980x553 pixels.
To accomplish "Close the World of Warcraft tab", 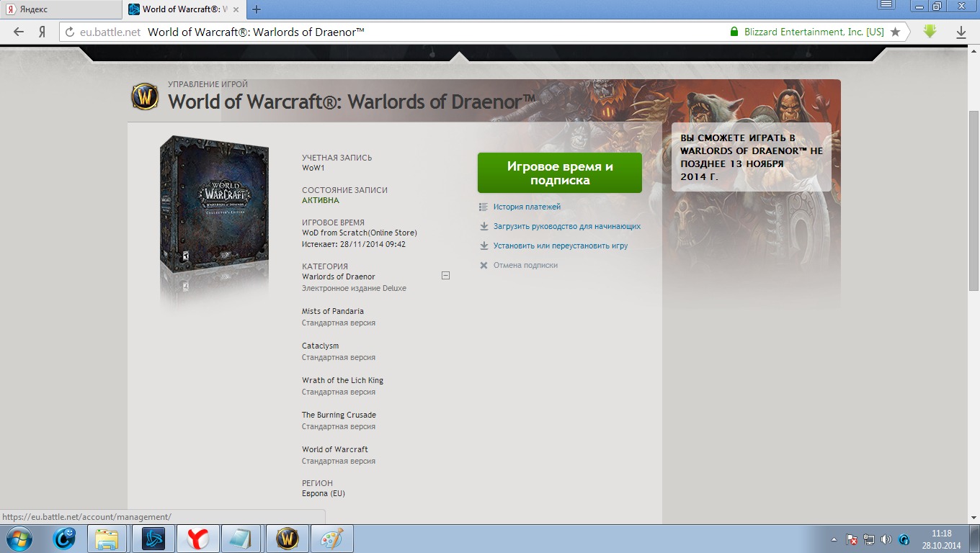I will 236,9.
